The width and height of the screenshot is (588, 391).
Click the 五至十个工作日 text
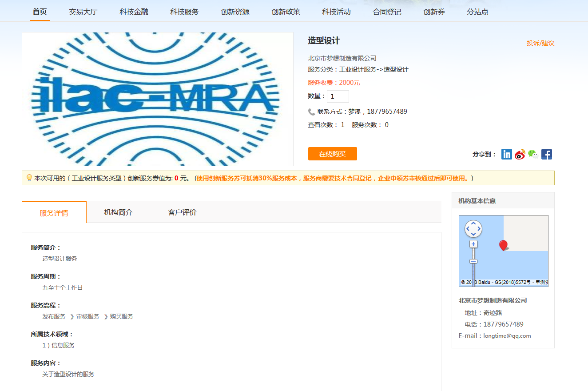point(63,287)
